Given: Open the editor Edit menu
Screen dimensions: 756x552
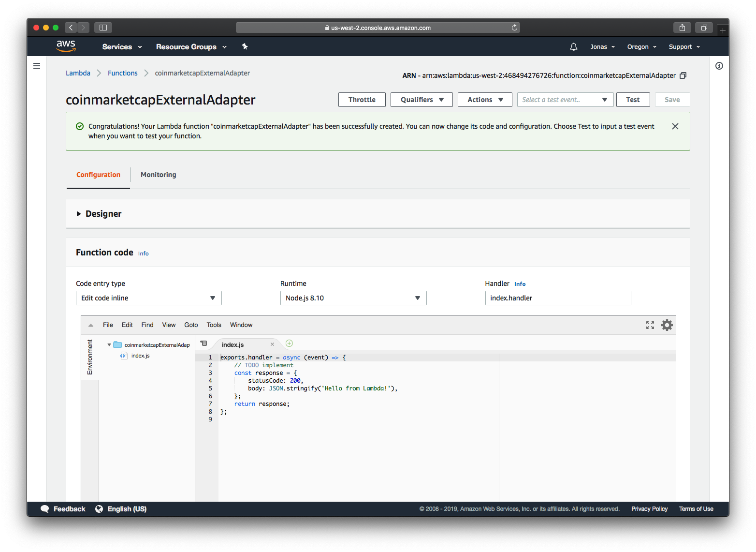Looking at the screenshot, I should [127, 325].
